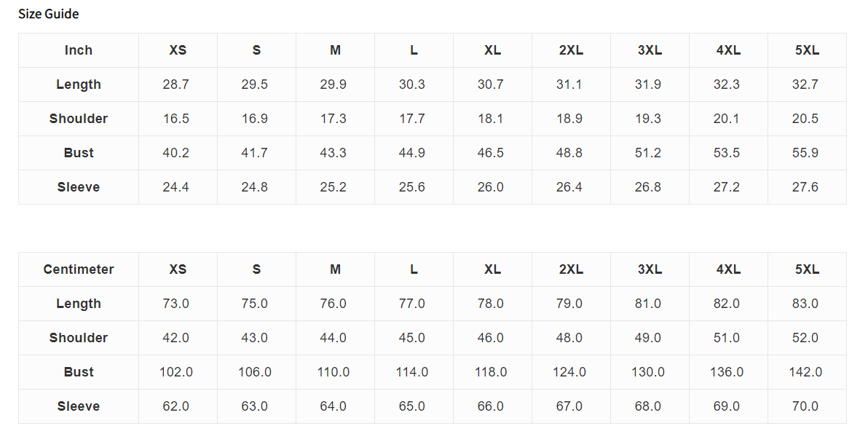This screenshot has height=434, width=868.
Task: Select the 142.0 bust value in centimeters
Action: [805, 372]
